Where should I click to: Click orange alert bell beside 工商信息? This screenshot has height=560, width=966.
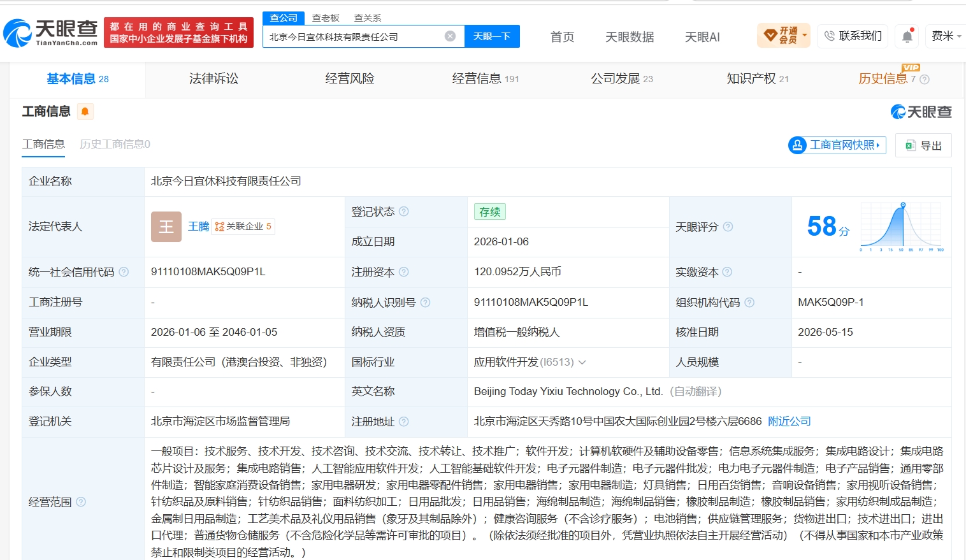pyautogui.click(x=85, y=111)
